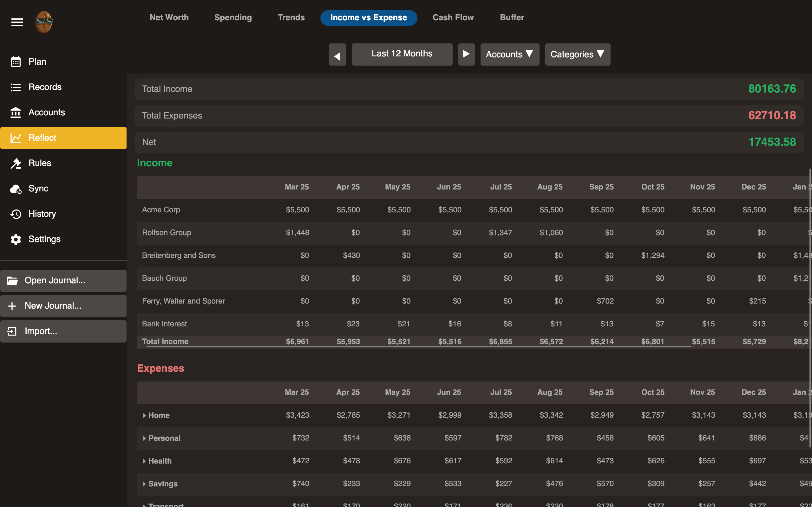Switch to the Cash Flow tab

click(453, 17)
